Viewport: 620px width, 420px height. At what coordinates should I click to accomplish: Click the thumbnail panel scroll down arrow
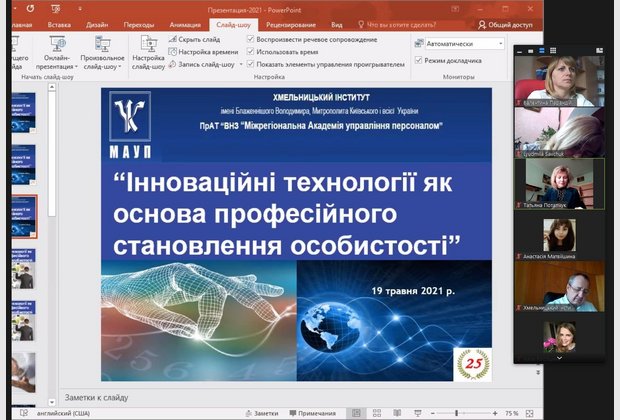click(52, 402)
